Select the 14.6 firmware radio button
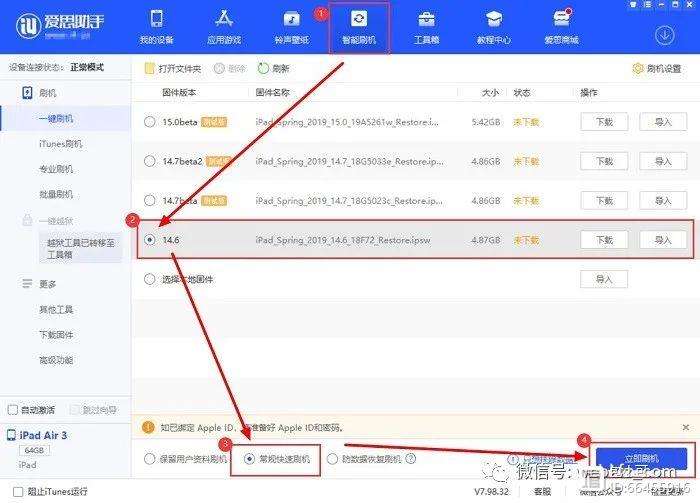This screenshot has width=700, height=503. [150, 240]
